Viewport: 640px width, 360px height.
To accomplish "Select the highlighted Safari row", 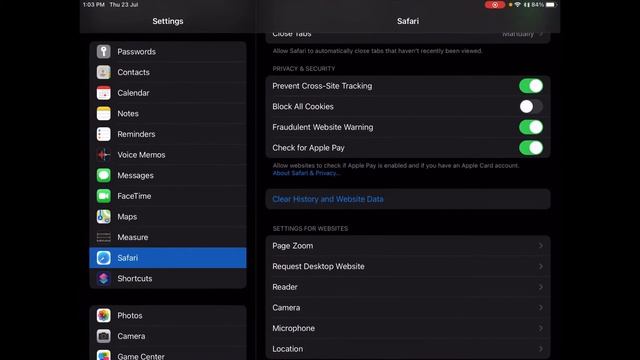I will pos(168,258).
